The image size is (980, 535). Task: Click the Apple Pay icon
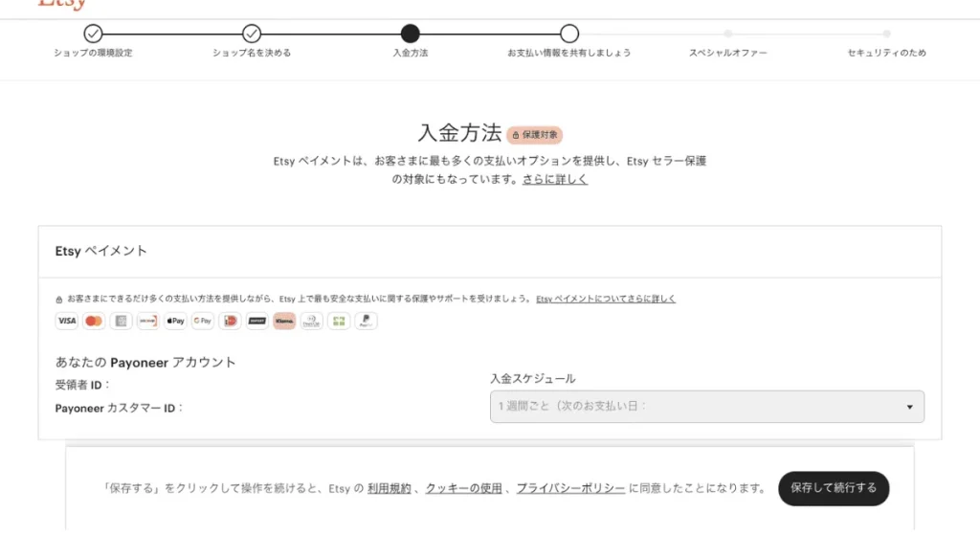(175, 321)
